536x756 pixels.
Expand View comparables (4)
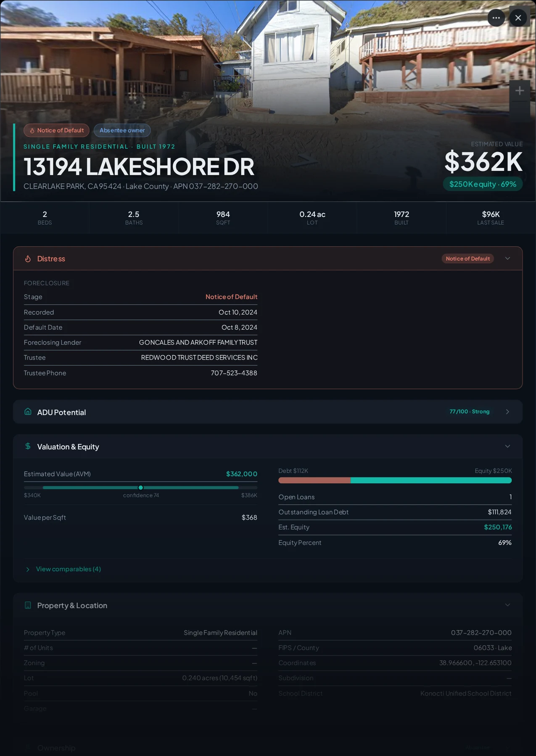click(x=63, y=569)
